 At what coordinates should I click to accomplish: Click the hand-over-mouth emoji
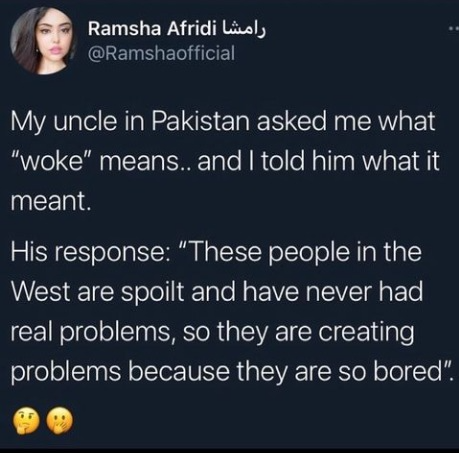pos(59,420)
